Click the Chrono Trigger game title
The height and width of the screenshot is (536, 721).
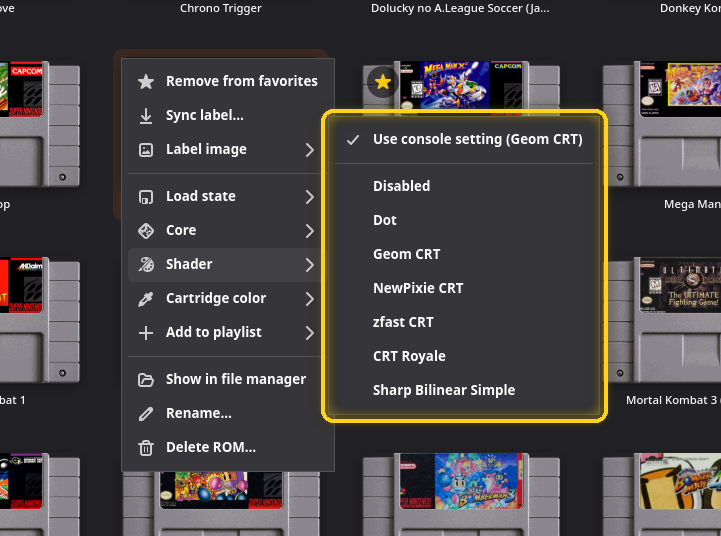tap(221, 8)
